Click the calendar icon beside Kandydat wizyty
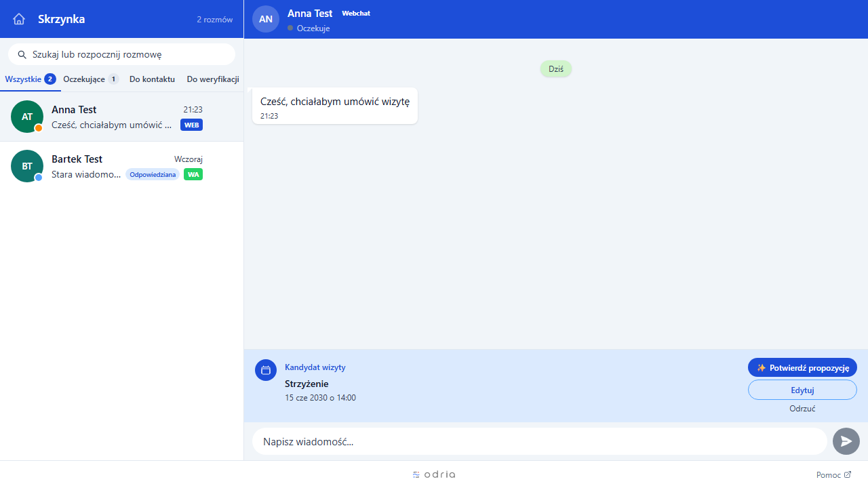 (266, 370)
